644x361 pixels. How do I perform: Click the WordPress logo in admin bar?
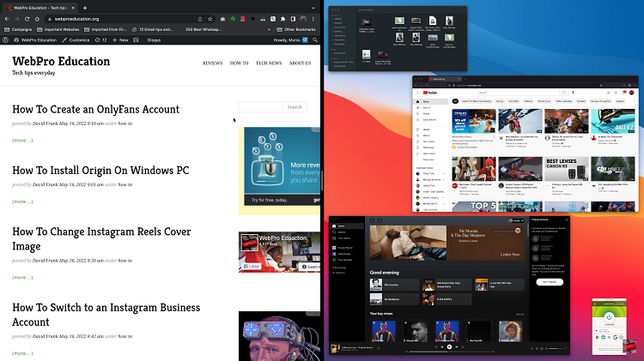pos(6,40)
